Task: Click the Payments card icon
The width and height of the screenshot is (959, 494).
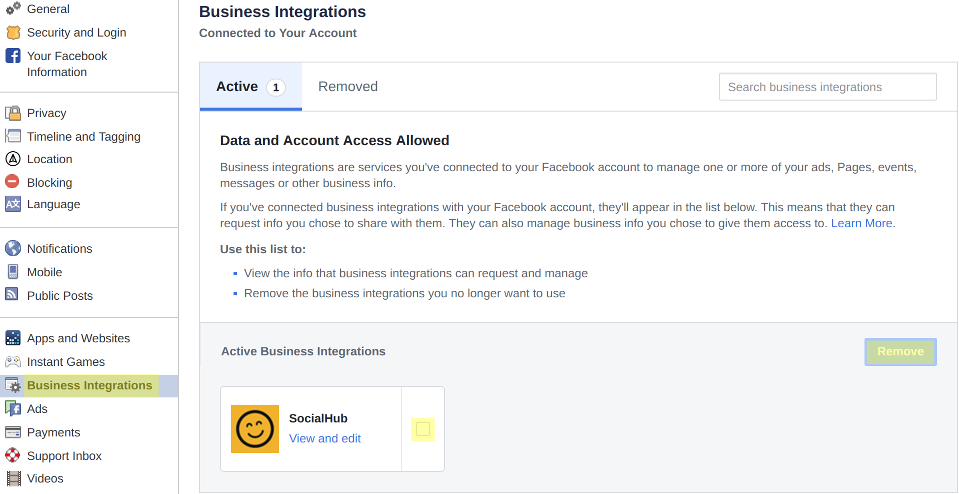Action: tap(13, 432)
